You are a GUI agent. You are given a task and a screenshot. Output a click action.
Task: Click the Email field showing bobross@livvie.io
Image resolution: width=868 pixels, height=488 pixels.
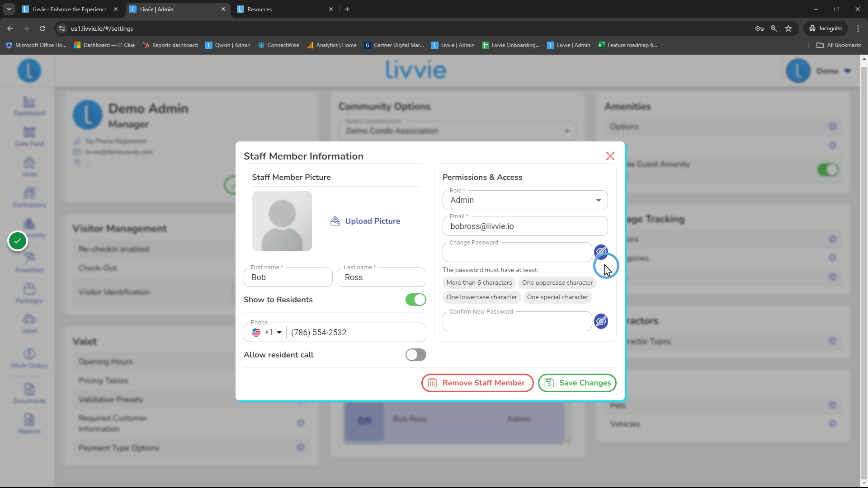525,226
